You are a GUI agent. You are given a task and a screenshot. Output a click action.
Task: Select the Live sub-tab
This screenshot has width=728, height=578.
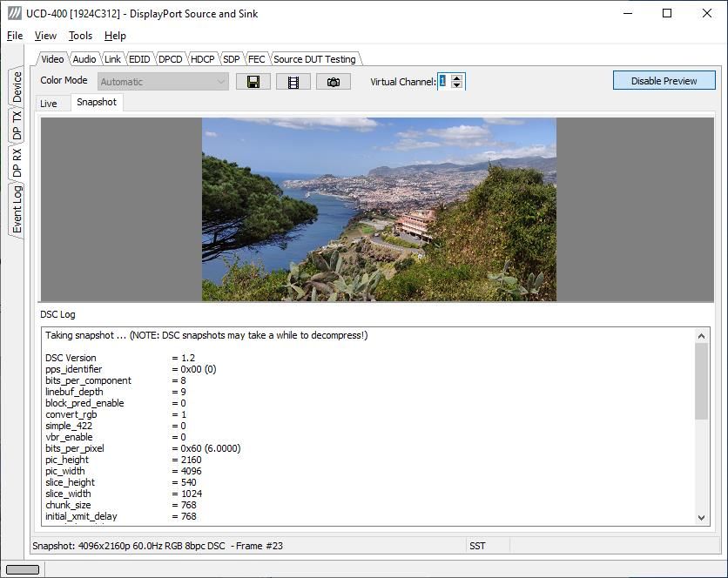point(48,104)
